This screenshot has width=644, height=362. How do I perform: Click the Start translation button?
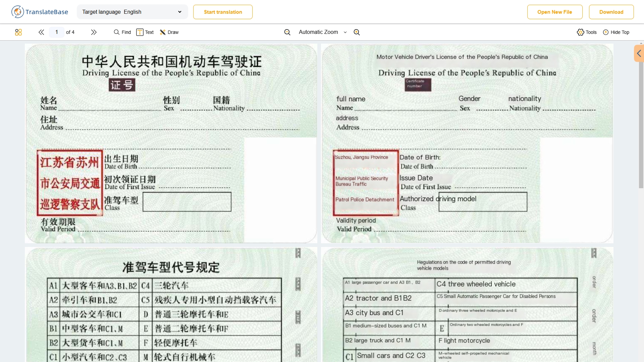point(223,12)
